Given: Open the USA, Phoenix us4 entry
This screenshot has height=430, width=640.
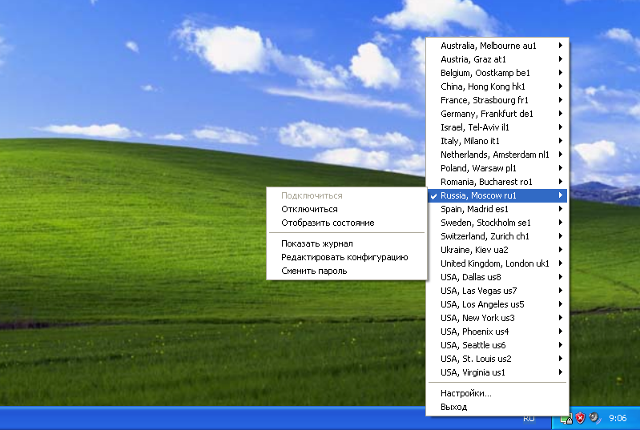Looking at the screenshot, I should click(x=497, y=331).
